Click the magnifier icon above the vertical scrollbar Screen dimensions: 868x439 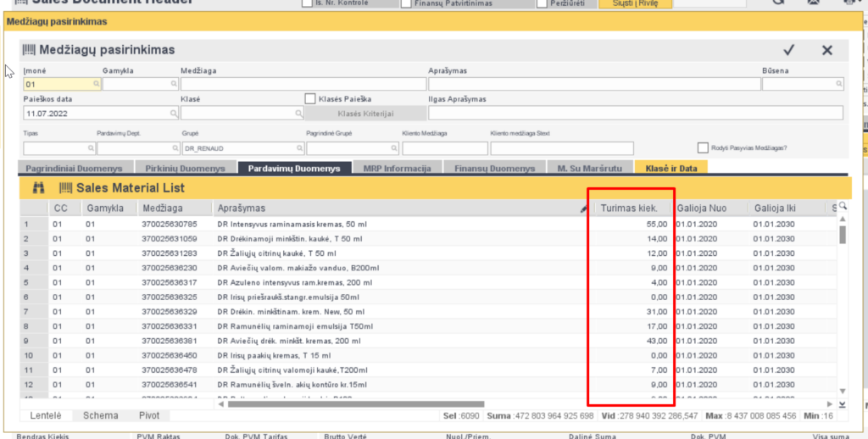click(843, 206)
